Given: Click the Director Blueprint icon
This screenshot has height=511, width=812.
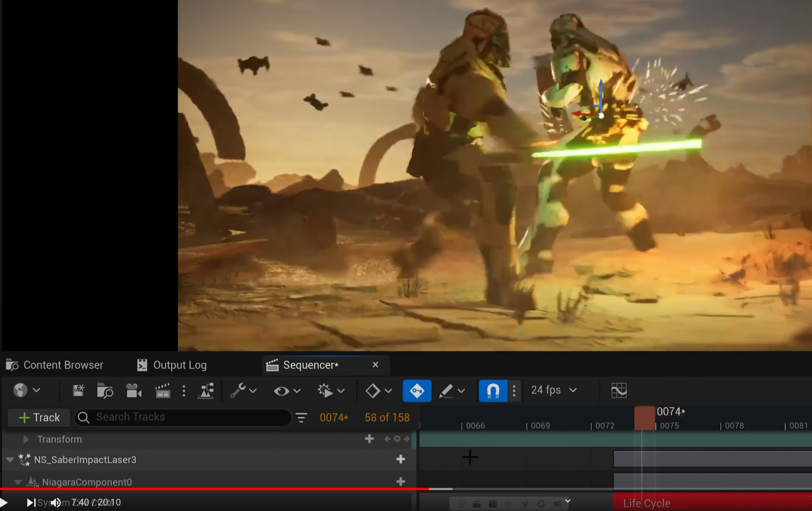Looking at the screenshot, I should [x=206, y=391].
